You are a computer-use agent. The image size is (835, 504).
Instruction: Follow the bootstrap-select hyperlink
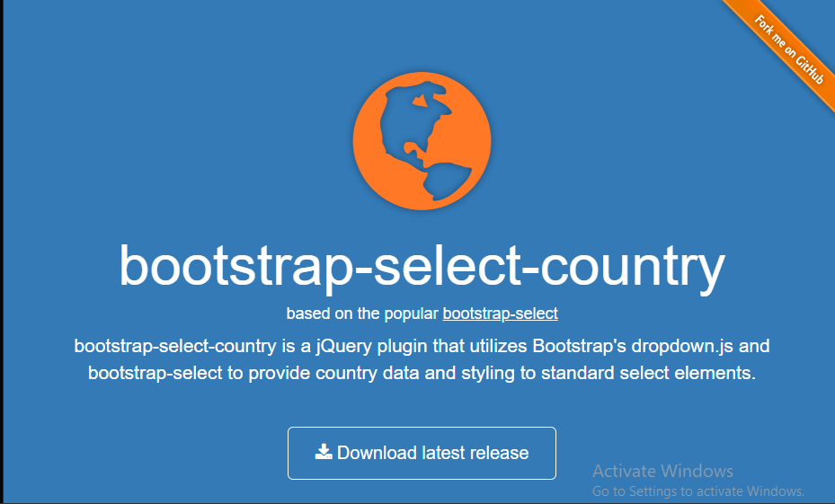point(500,314)
